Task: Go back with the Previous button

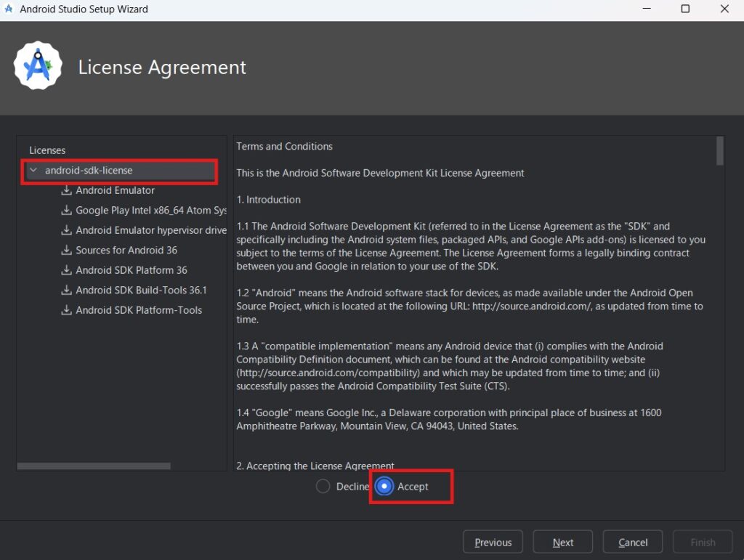Action: pos(493,543)
